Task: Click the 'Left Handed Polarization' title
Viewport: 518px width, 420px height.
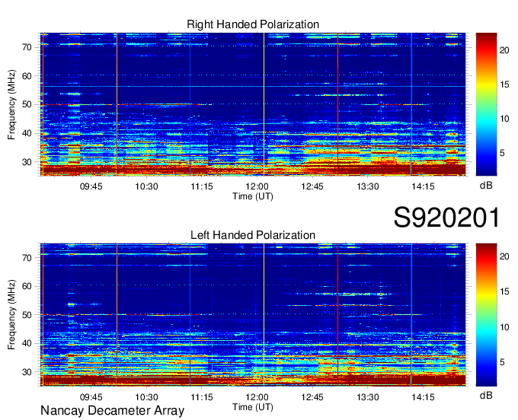Action: (253, 235)
